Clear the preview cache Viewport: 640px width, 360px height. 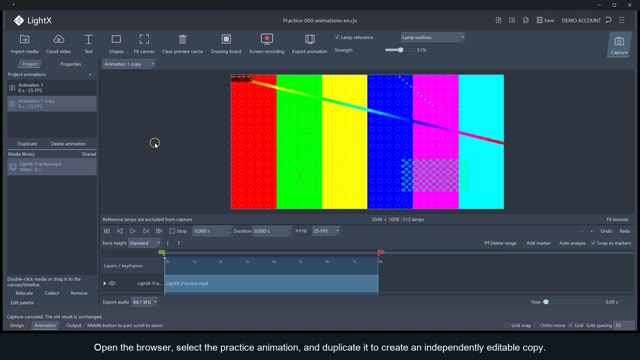point(182,44)
